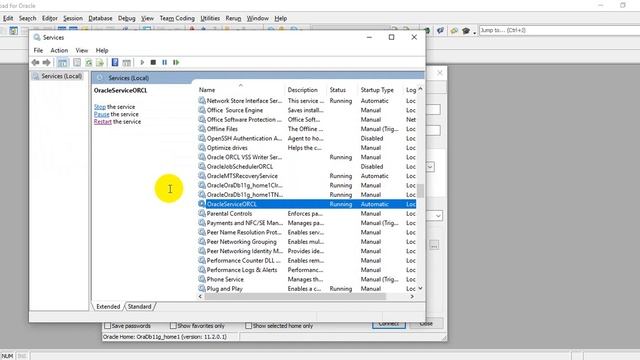Open the Utilities menu in Toad
This screenshot has height=360, width=640.
tap(210, 18)
